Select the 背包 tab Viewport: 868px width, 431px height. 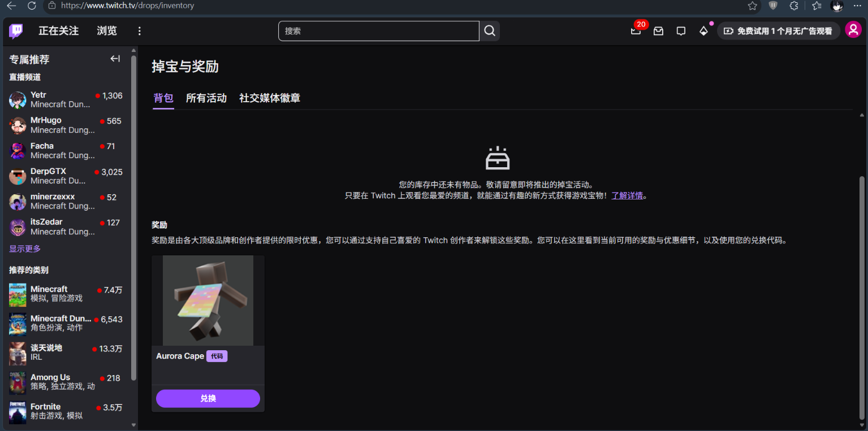[163, 98]
